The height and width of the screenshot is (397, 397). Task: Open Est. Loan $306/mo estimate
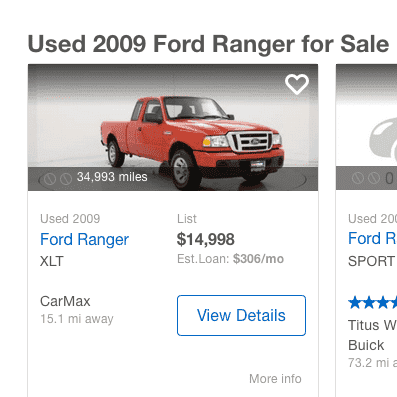click(230, 259)
